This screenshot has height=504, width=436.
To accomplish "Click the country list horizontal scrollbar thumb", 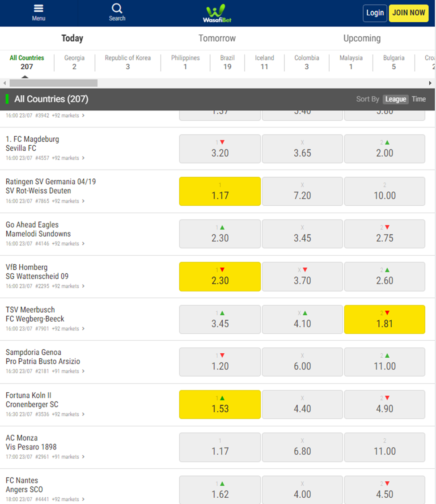I will pyautogui.click(x=54, y=83).
